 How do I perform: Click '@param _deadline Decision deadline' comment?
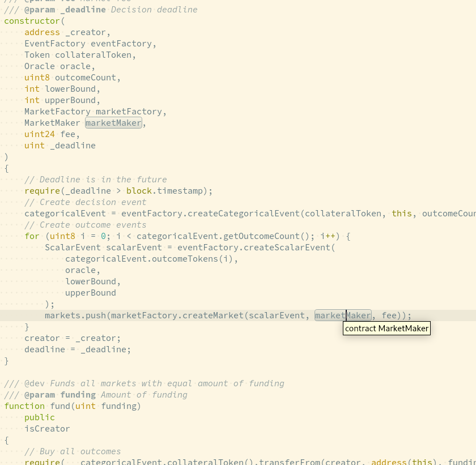point(101,10)
